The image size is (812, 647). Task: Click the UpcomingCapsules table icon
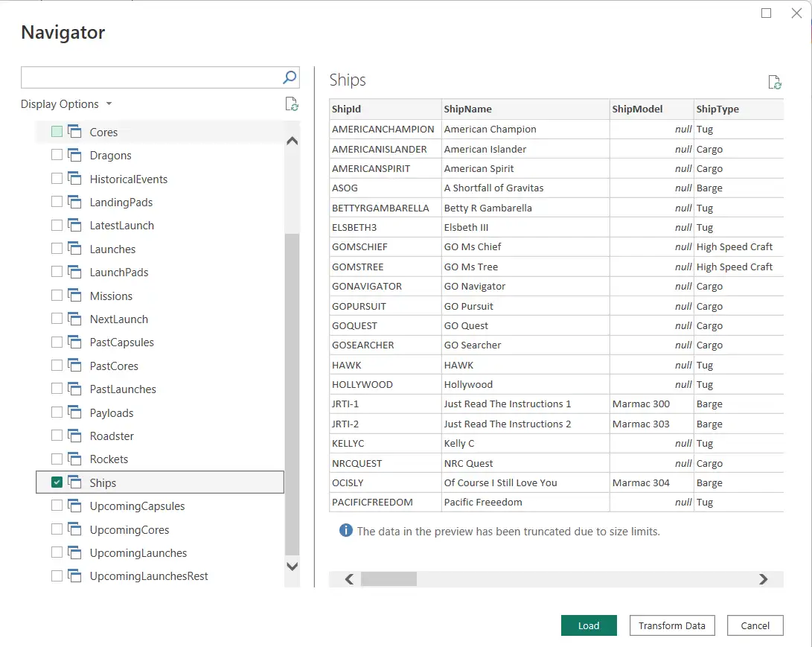click(74, 506)
